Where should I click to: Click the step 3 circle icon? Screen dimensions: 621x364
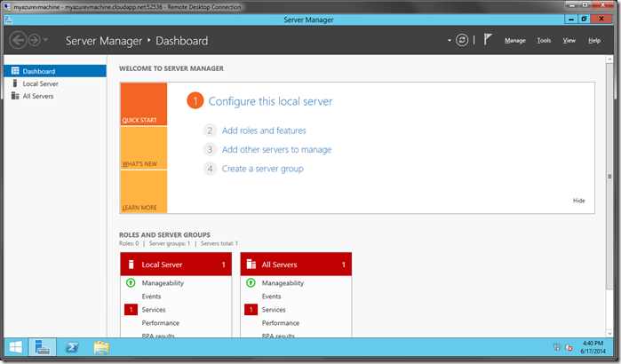pyautogui.click(x=210, y=149)
